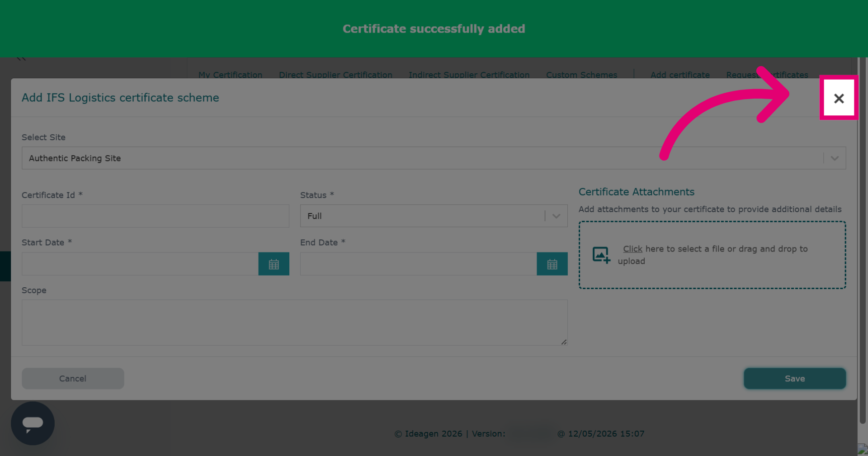Switch to Direct Supplier Certification tab
Screen dimensions: 868x456
335,75
